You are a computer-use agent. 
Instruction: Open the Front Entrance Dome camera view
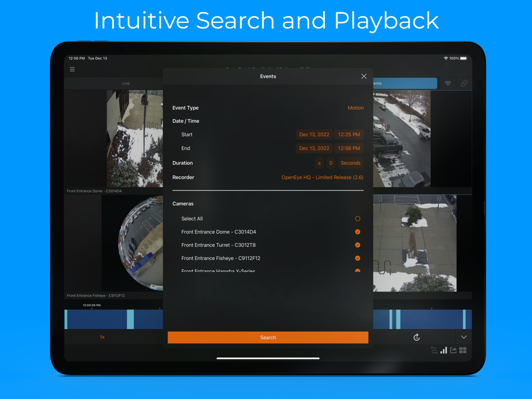(135, 138)
